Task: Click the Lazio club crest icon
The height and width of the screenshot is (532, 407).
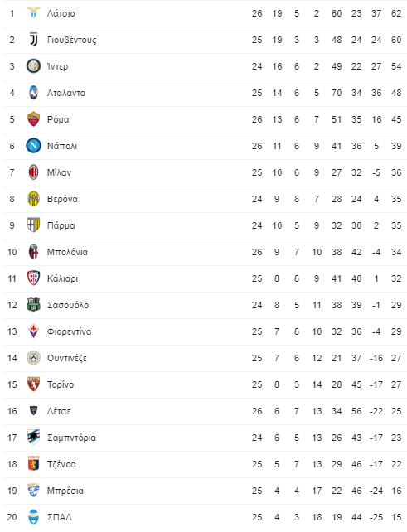Action: [x=33, y=13]
